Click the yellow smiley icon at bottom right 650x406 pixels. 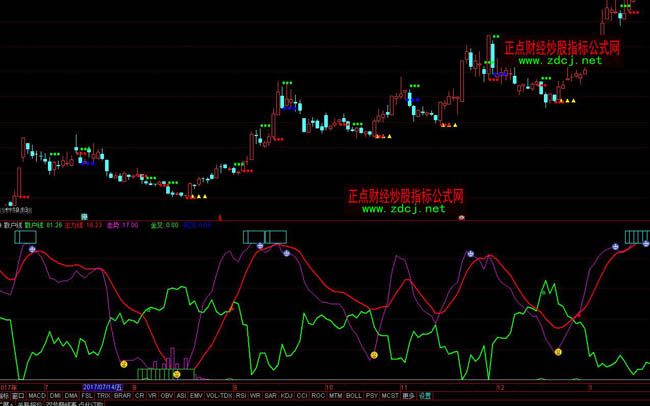(x=558, y=351)
